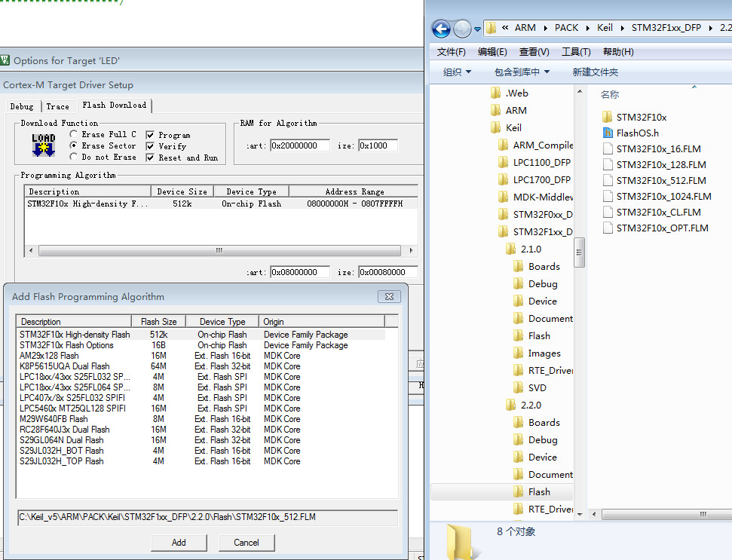Click the Cancel button
The image size is (732, 560).
pos(247,543)
